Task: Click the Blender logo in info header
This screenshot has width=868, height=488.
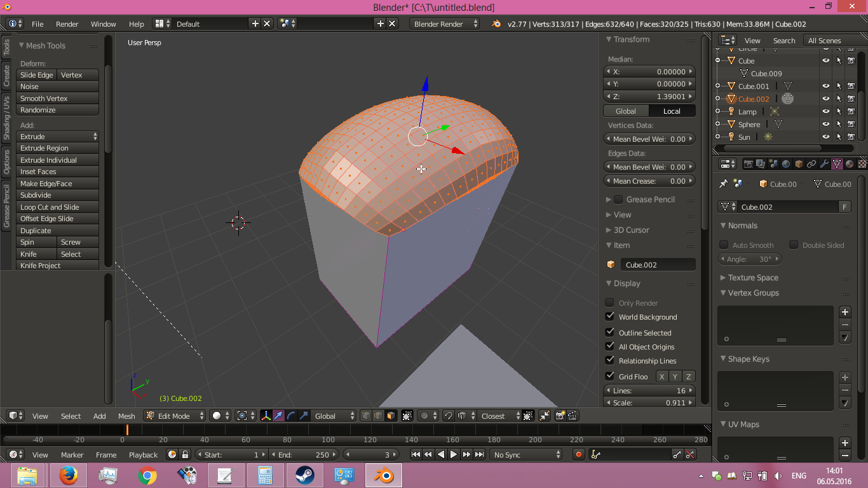Action: click(496, 24)
